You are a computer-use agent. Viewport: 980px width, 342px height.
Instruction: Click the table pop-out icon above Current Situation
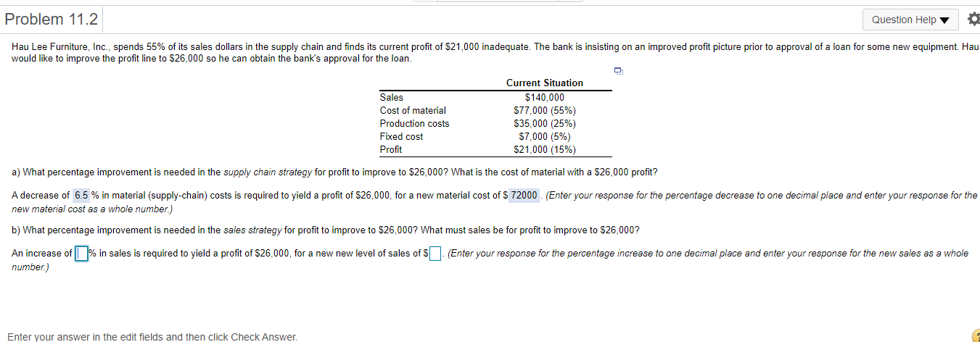point(617,71)
